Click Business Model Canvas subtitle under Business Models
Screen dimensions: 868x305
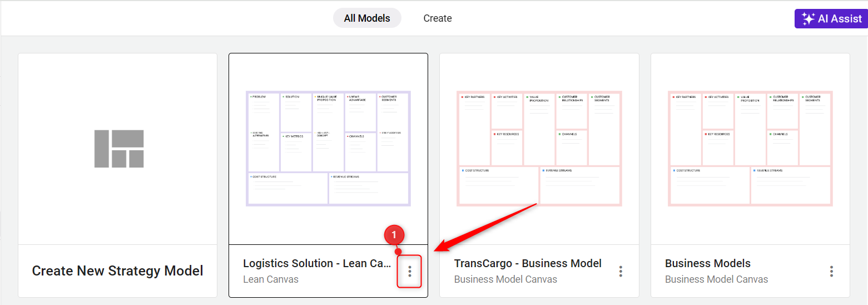point(716,279)
